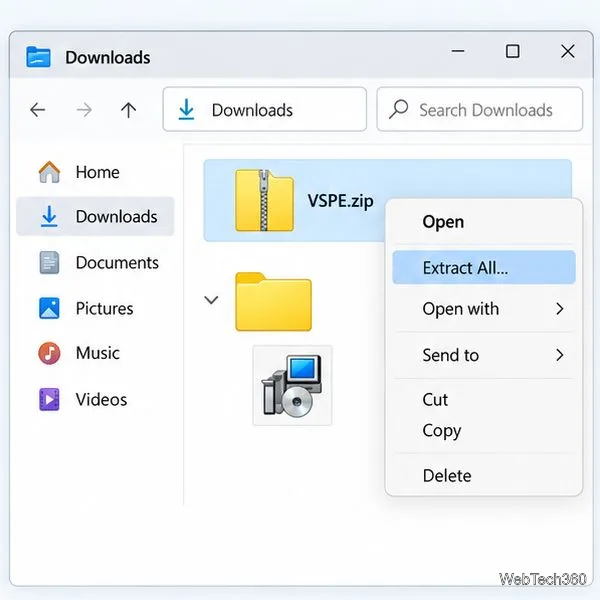Select Downloads label in the navigation pane

click(116, 217)
